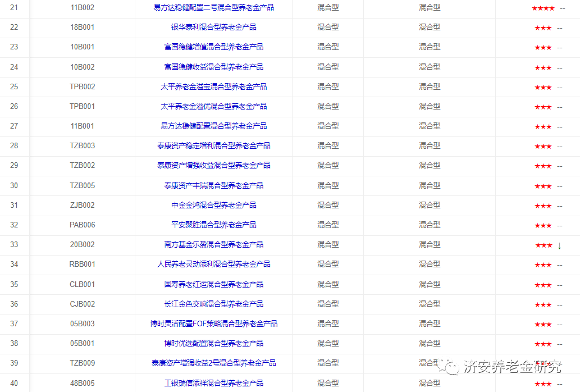Click the star rating for code 10B002

543,68
